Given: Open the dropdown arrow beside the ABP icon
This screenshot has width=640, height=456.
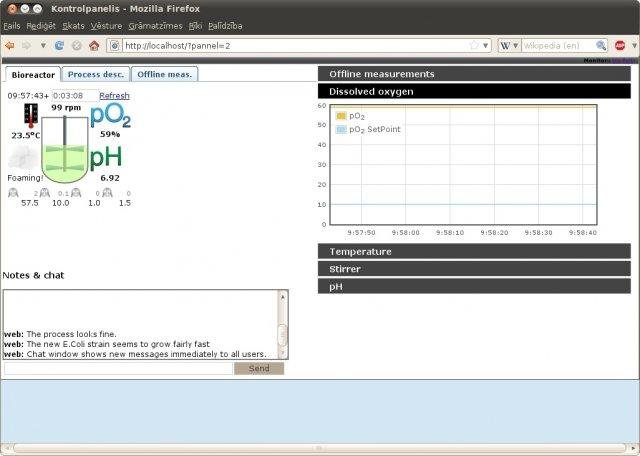Looking at the screenshot, I should [634, 46].
